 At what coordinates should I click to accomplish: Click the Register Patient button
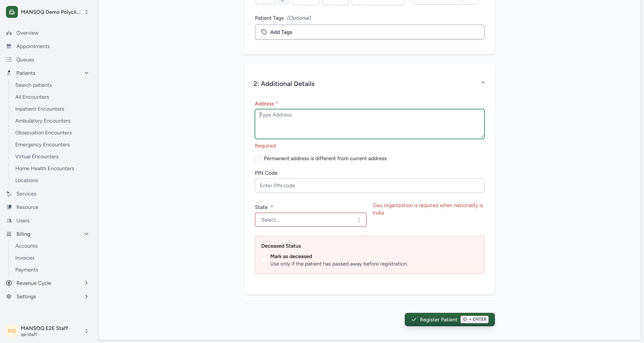pos(450,320)
